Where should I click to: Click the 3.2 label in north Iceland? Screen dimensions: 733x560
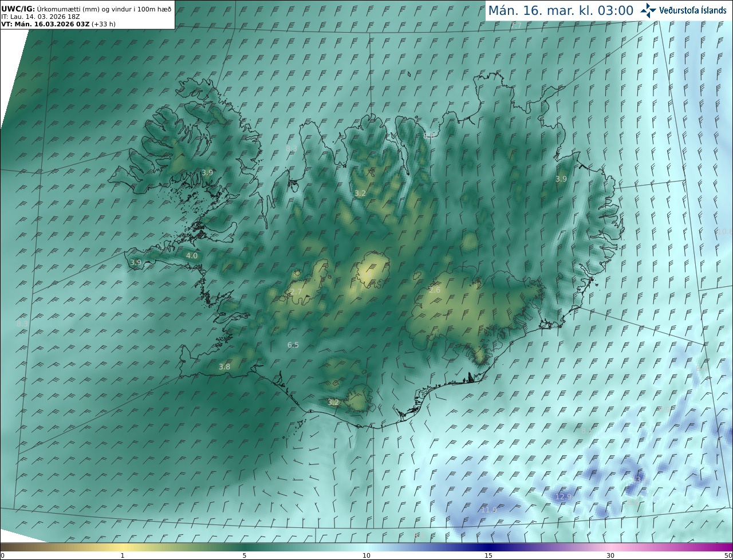tap(360, 193)
